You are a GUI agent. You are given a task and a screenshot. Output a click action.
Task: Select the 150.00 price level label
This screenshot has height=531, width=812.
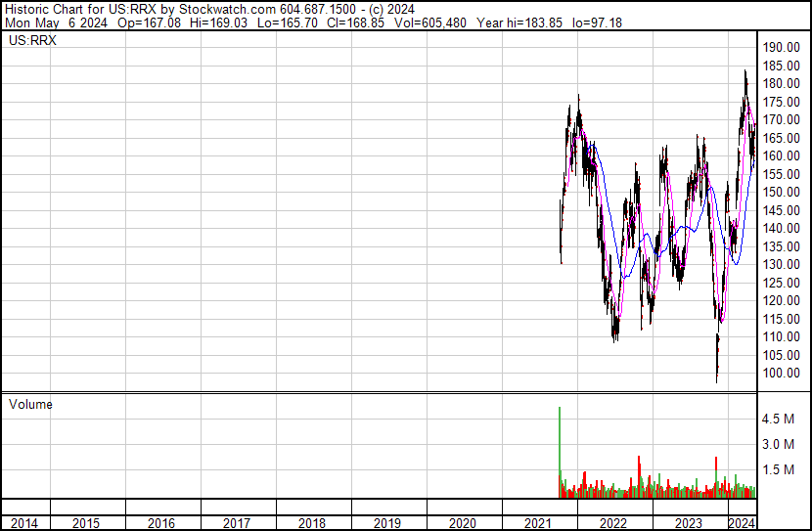782,192
